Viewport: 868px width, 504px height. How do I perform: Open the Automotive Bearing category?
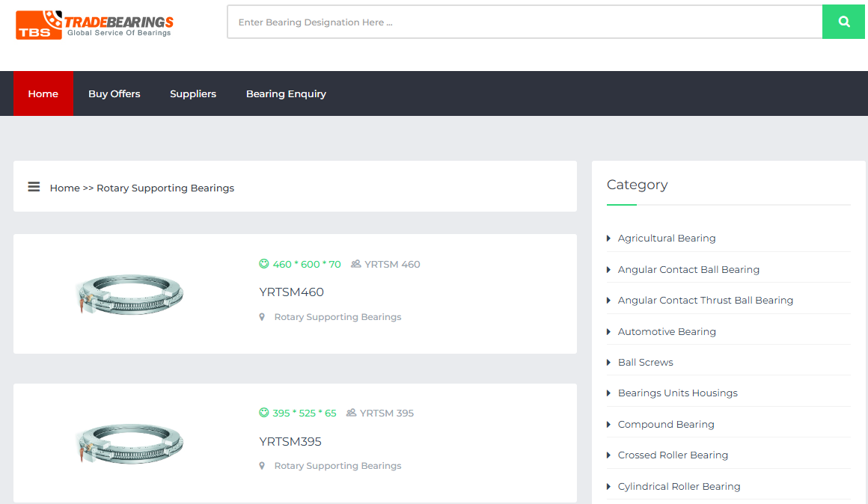coord(667,331)
